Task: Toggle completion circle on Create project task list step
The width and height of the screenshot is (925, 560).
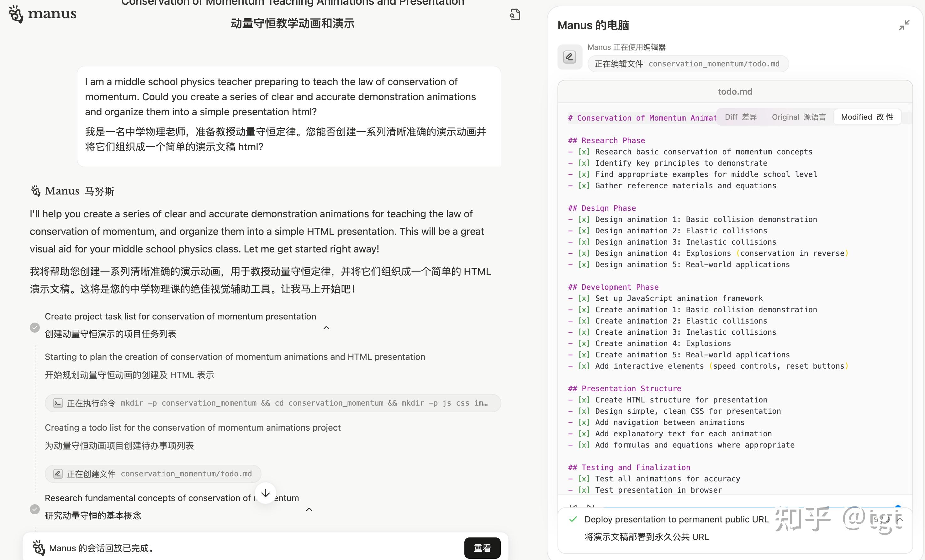Action: (34, 327)
